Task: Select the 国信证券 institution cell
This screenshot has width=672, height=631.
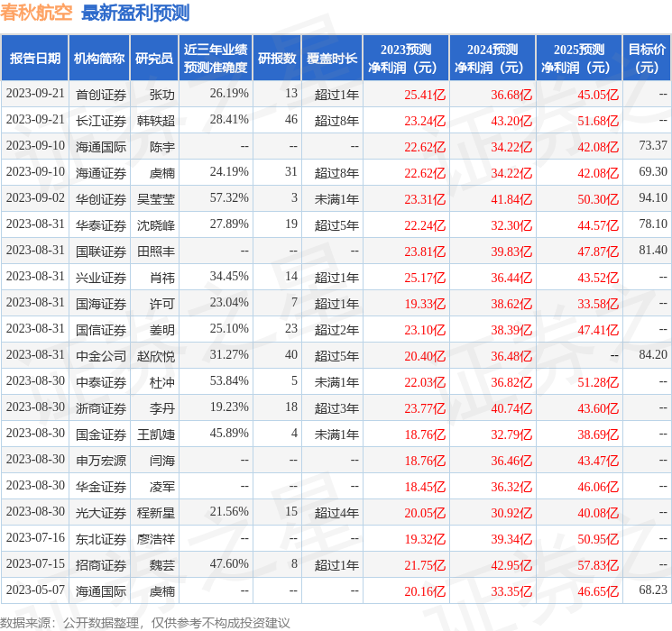Action: point(101,330)
